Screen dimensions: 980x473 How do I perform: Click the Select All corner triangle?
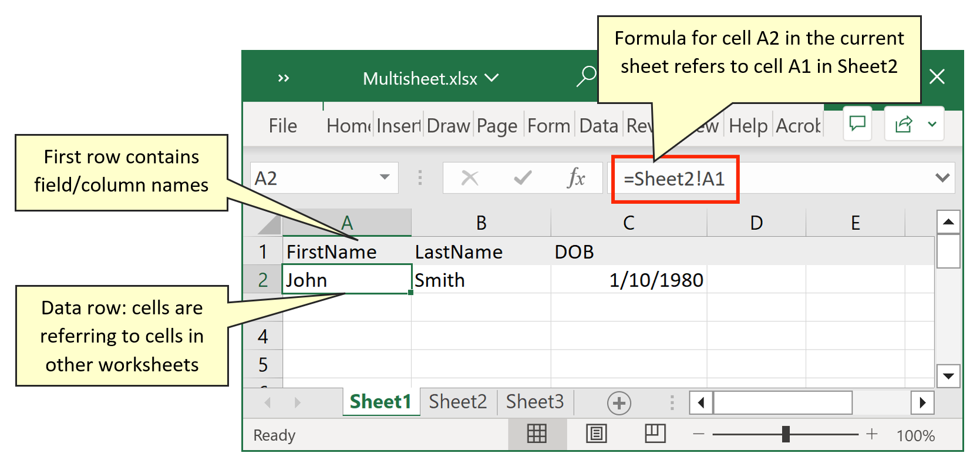(270, 224)
